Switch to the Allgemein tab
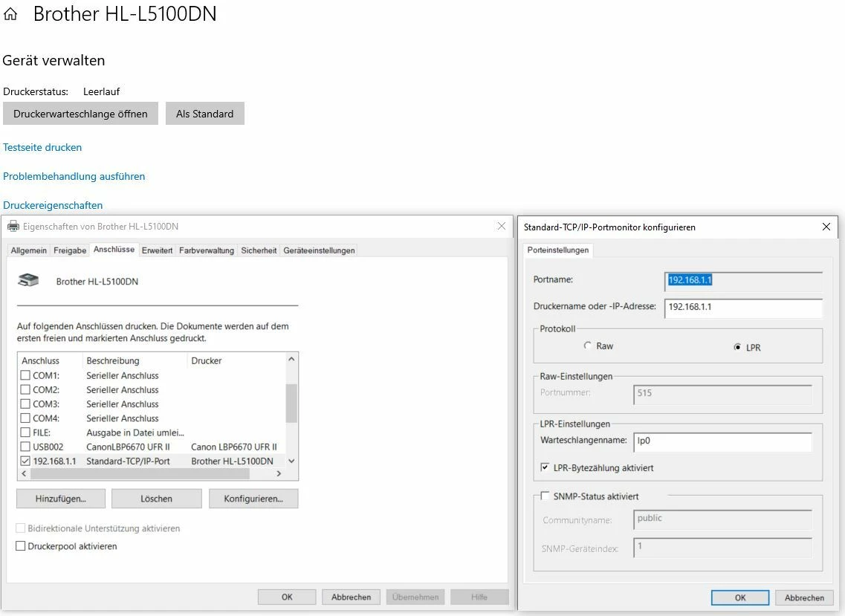The height and width of the screenshot is (616, 845). click(x=28, y=250)
